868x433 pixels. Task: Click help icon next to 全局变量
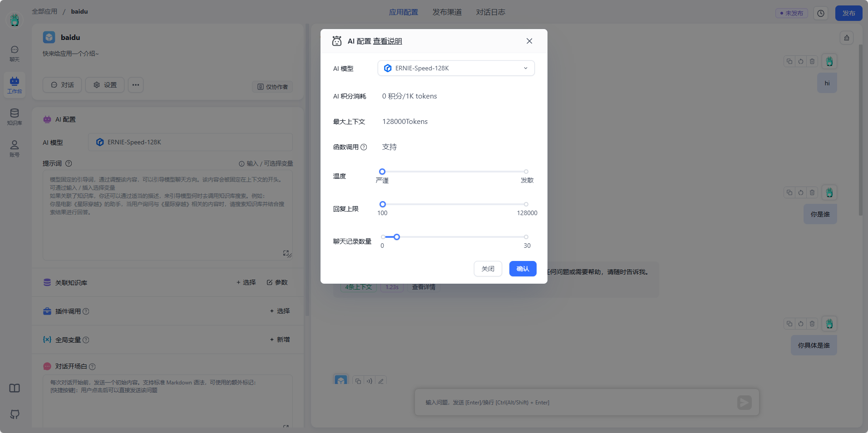point(86,340)
